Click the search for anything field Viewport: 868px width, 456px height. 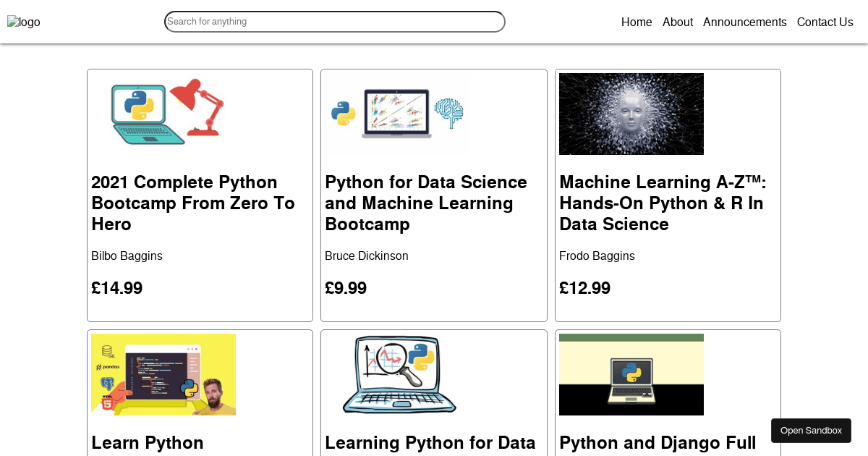pos(334,22)
